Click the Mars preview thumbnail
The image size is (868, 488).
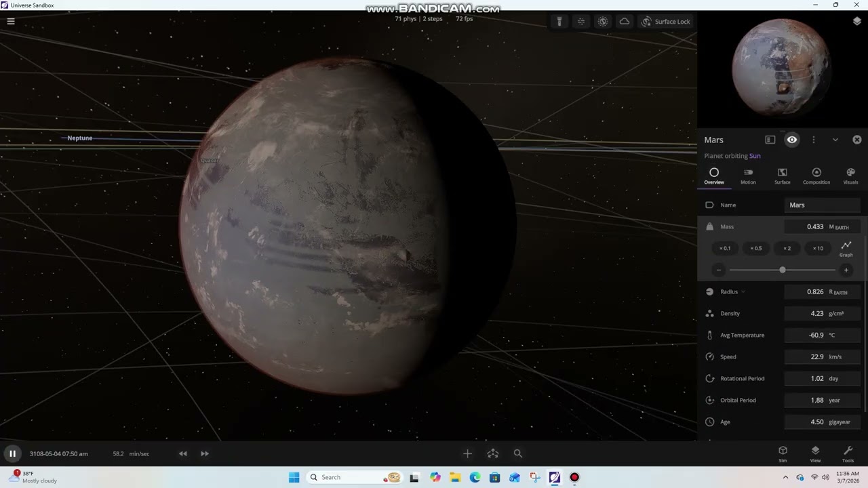tap(781, 67)
